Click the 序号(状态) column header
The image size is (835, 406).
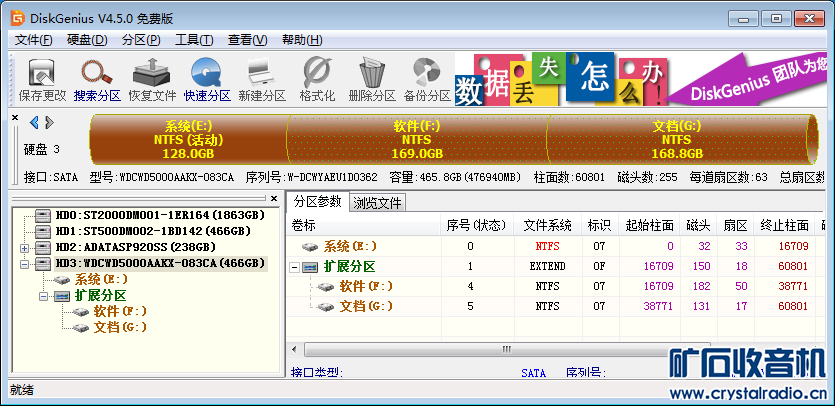[477, 225]
